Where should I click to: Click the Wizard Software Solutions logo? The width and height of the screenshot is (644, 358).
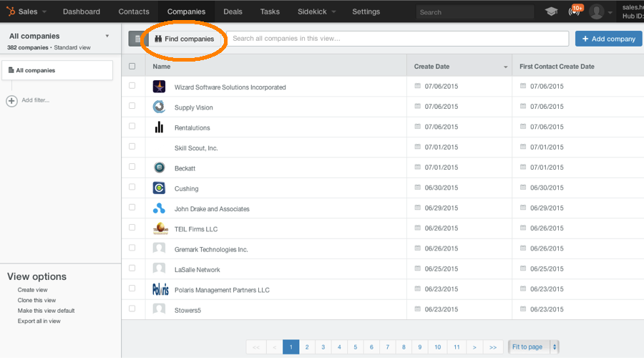(x=159, y=87)
